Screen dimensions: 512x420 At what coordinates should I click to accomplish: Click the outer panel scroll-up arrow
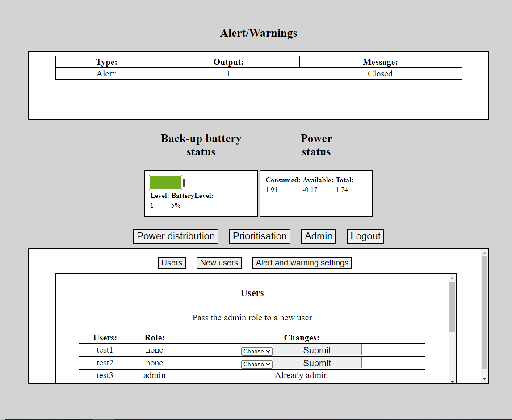484,253
